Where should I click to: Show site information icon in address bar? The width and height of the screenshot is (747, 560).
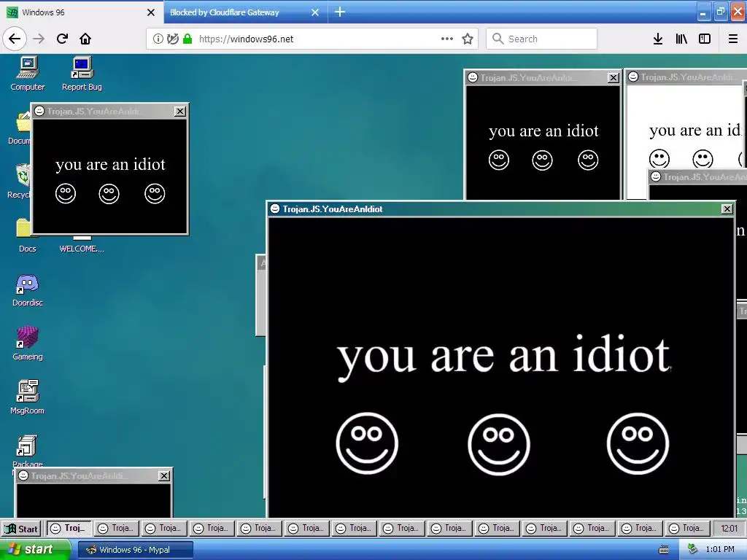click(158, 39)
